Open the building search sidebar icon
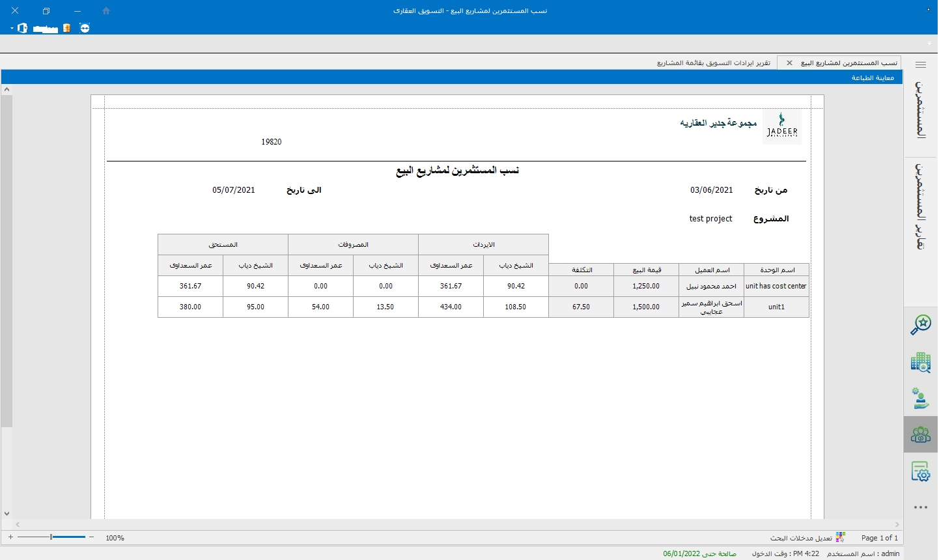The height and width of the screenshot is (560, 939). coord(920,362)
